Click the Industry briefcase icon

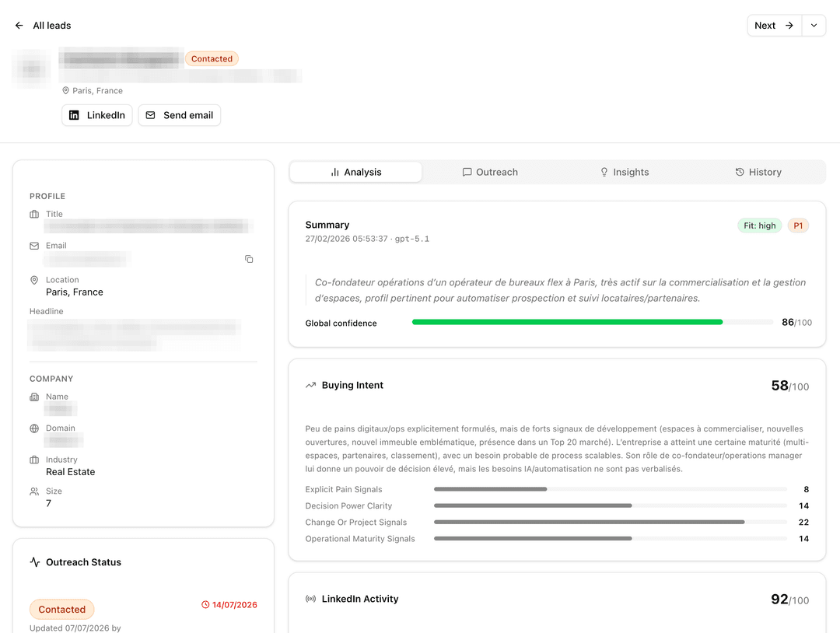pyautogui.click(x=34, y=460)
